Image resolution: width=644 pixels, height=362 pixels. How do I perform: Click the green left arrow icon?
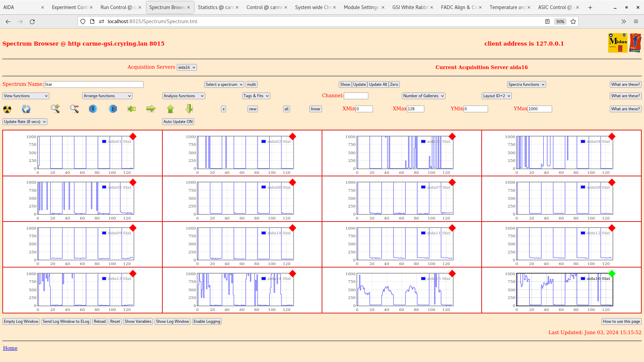pyautogui.click(x=132, y=109)
